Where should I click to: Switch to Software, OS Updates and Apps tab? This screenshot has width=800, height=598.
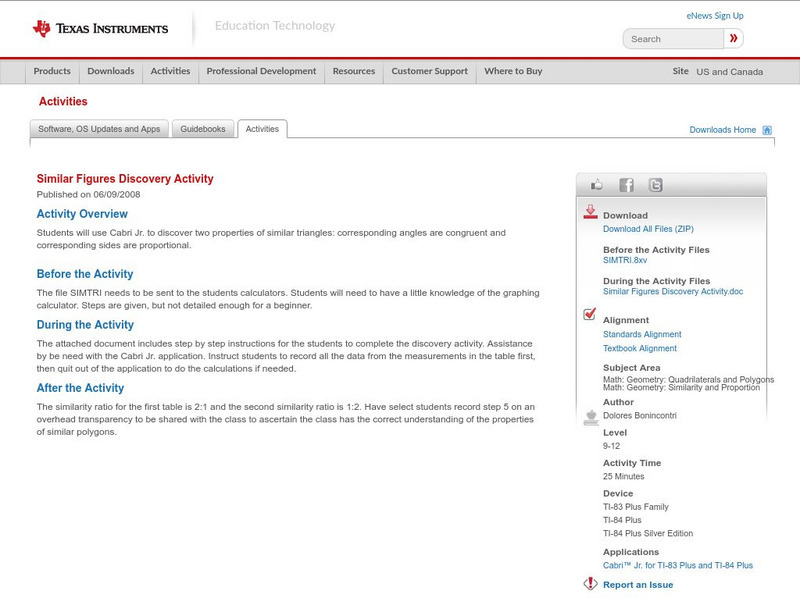point(99,129)
